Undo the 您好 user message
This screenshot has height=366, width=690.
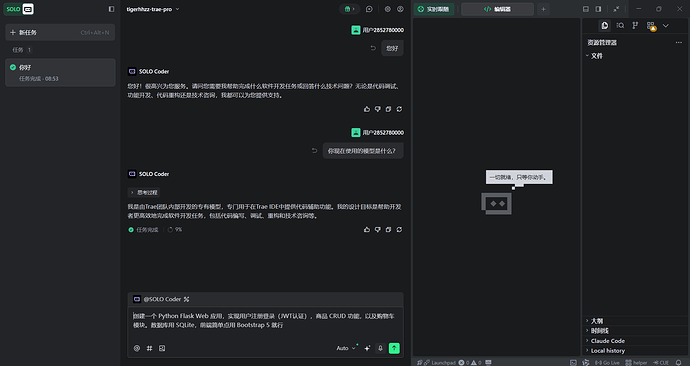pyautogui.click(x=373, y=48)
